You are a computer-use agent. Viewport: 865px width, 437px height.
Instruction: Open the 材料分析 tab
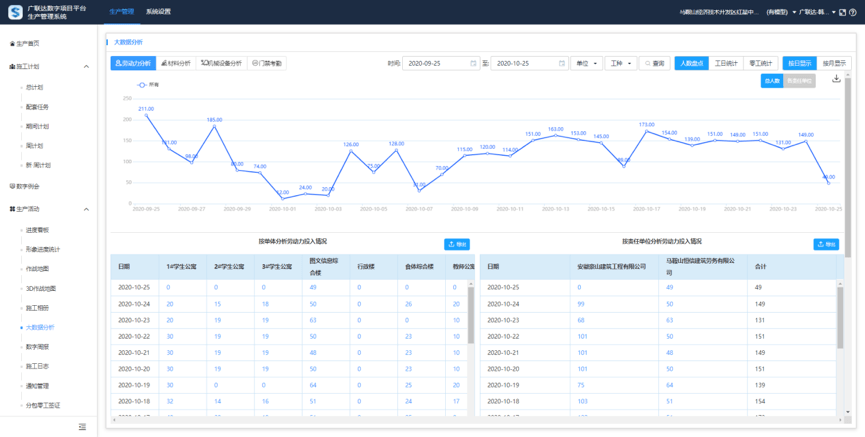point(176,63)
